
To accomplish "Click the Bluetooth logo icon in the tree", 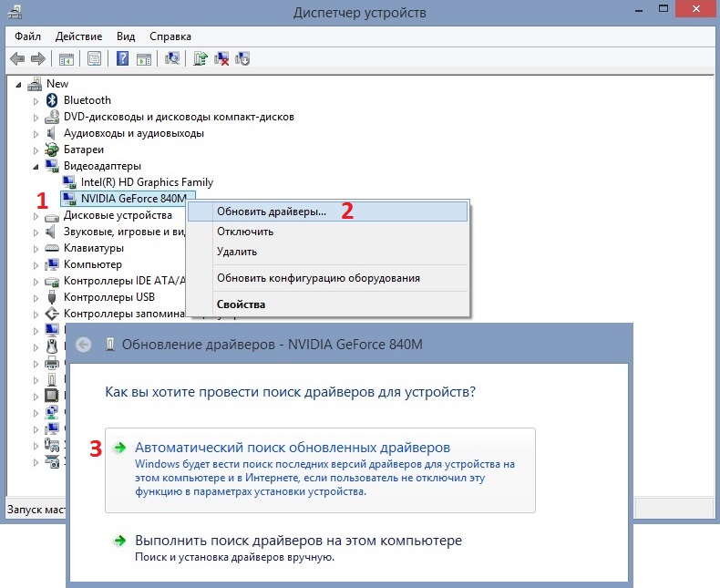I will tap(52, 100).
